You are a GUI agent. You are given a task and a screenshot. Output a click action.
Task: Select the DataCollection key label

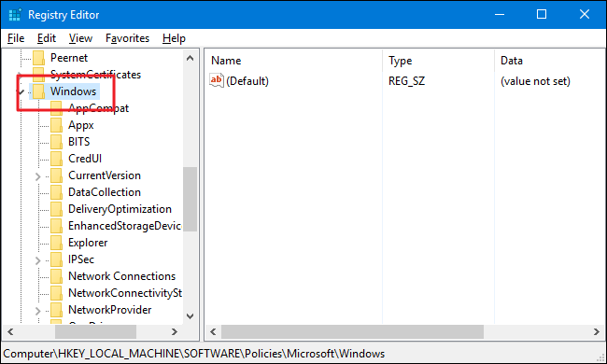tap(105, 192)
